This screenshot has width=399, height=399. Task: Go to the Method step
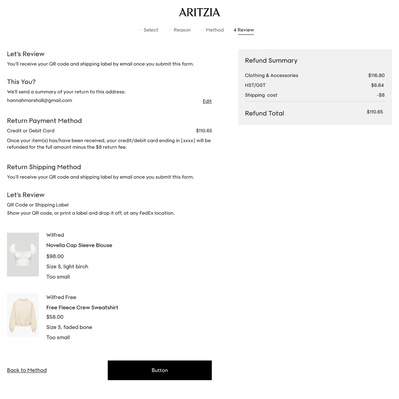pyautogui.click(x=212, y=30)
